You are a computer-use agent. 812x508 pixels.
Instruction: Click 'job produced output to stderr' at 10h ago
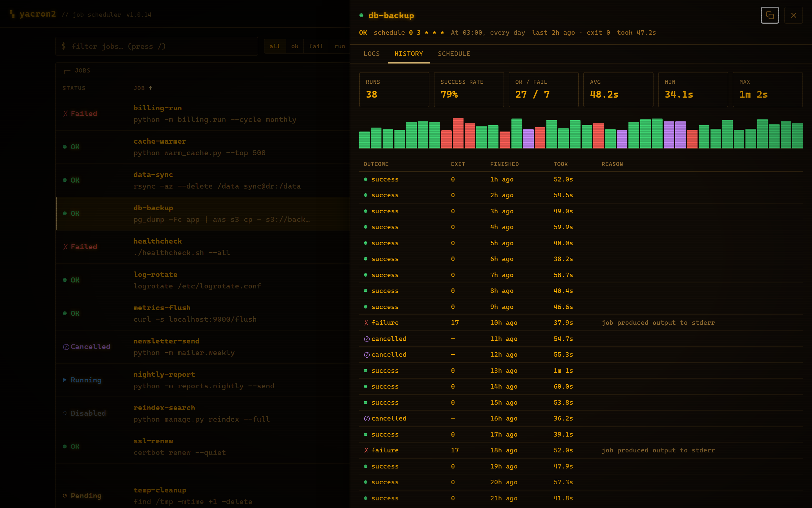click(658, 323)
